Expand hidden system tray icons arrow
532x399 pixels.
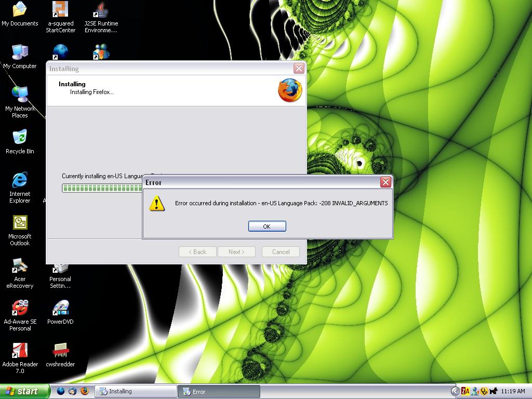coord(455,392)
